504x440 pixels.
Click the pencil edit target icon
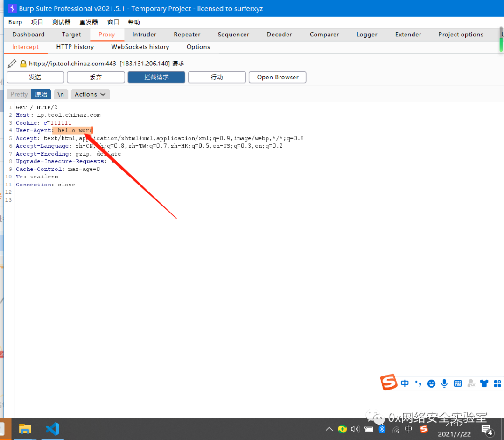(12, 64)
